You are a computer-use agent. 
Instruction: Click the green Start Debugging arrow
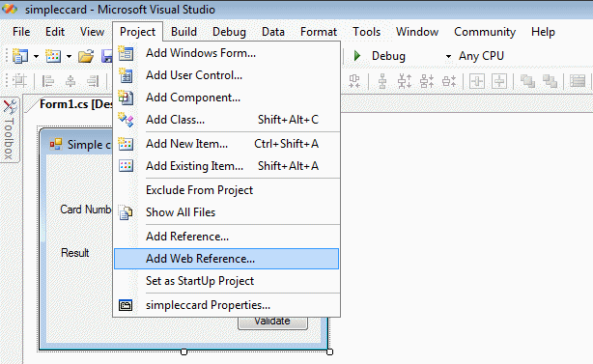pos(356,56)
